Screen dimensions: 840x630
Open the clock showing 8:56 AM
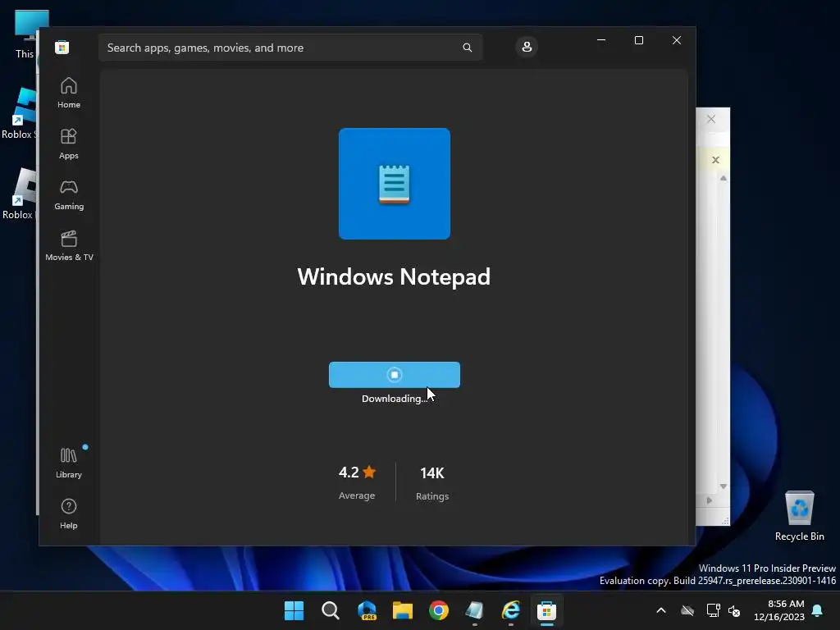pos(779,610)
